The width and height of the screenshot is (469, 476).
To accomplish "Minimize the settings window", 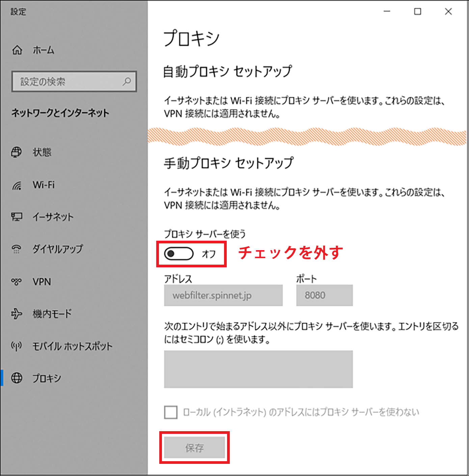I will pyautogui.click(x=387, y=11).
